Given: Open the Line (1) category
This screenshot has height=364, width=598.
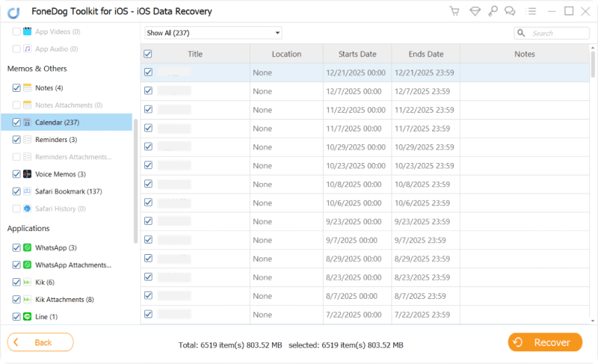Looking at the screenshot, I should 46,317.
